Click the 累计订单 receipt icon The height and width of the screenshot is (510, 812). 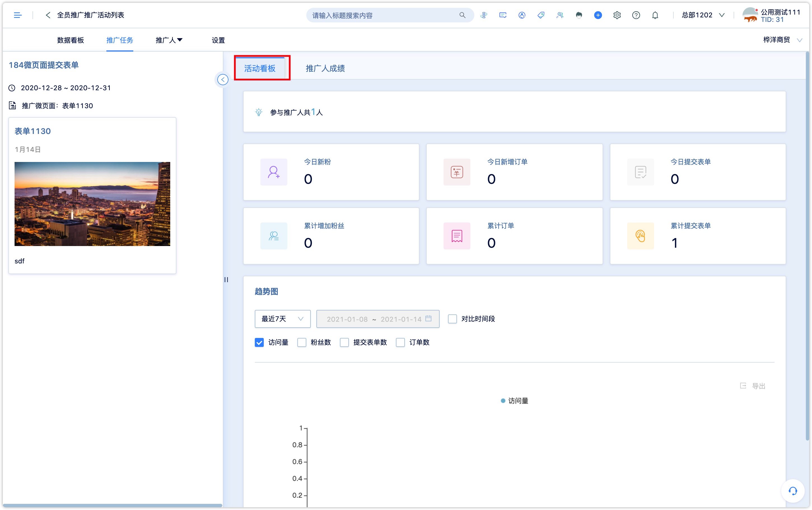click(456, 236)
